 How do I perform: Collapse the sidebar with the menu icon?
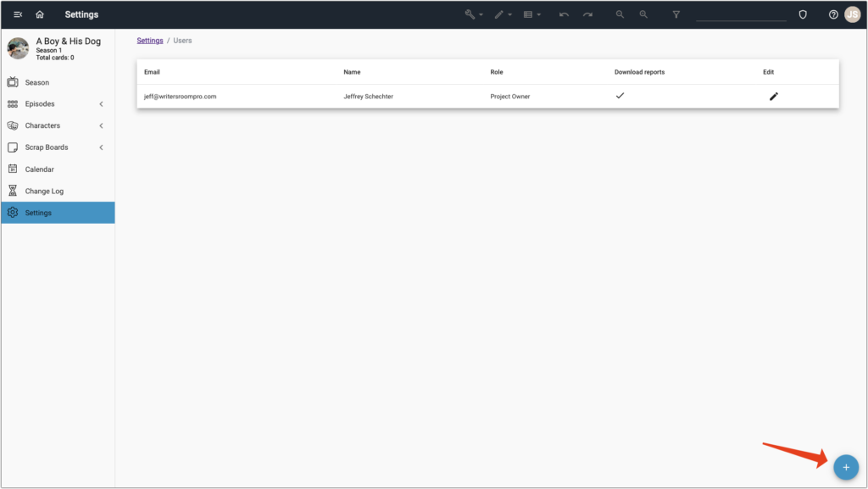(18, 14)
